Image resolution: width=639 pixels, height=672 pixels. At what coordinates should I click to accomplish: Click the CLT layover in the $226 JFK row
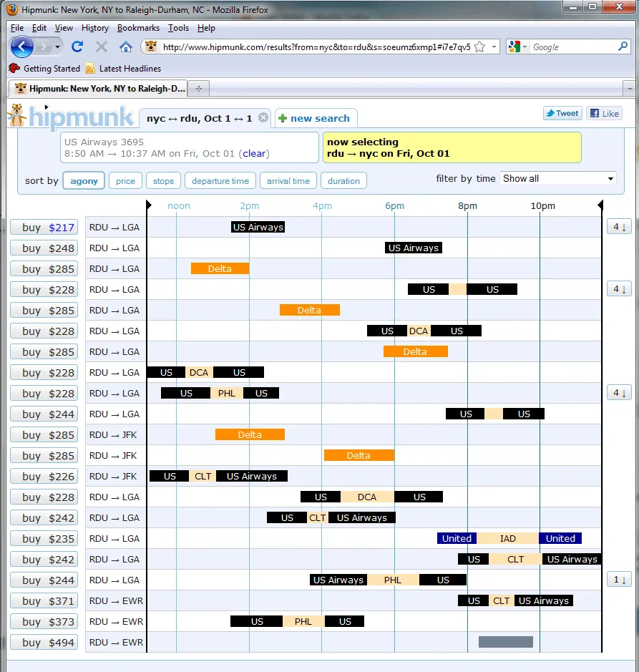203,476
